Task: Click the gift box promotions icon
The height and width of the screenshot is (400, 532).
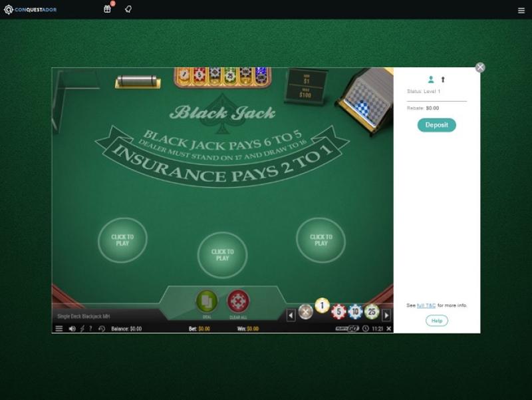Action: click(x=107, y=9)
